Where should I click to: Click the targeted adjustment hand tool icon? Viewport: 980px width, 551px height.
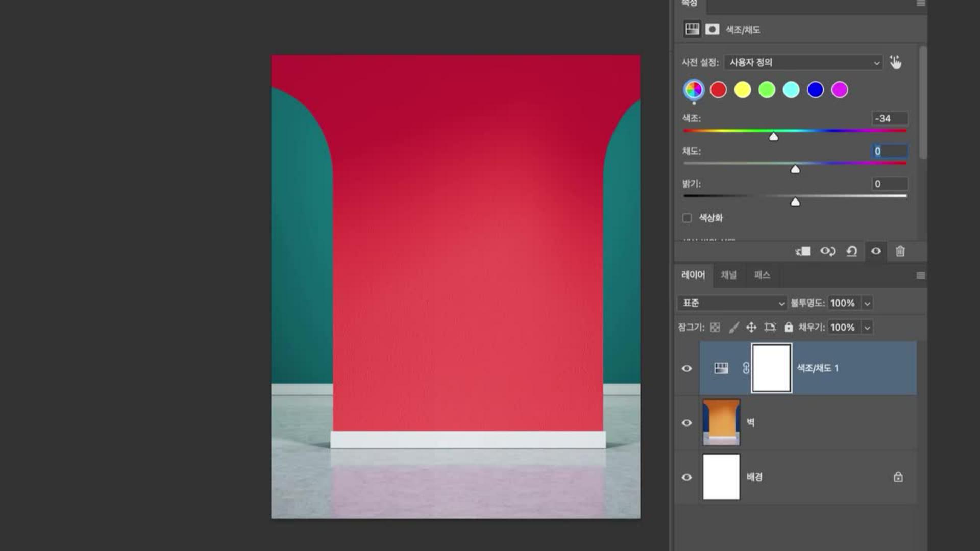pos(895,62)
